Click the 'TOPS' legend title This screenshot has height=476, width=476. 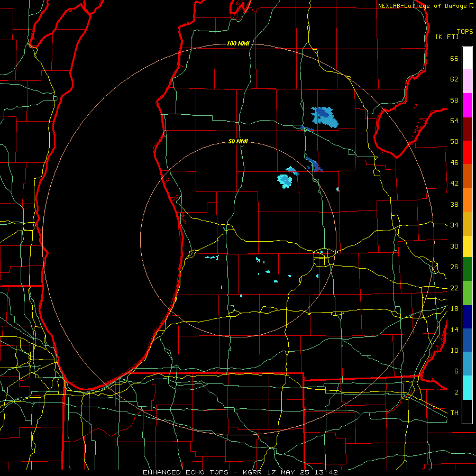point(465,32)
